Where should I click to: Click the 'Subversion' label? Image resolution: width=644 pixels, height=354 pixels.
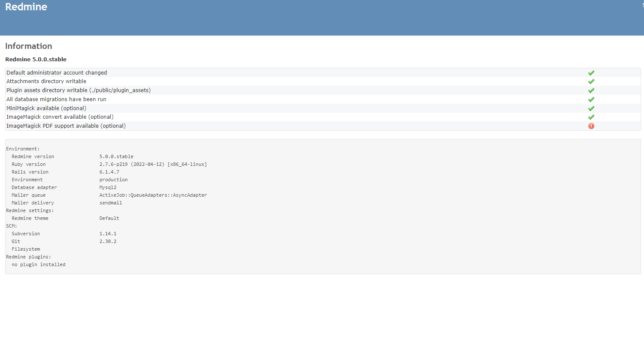[26, 234]
